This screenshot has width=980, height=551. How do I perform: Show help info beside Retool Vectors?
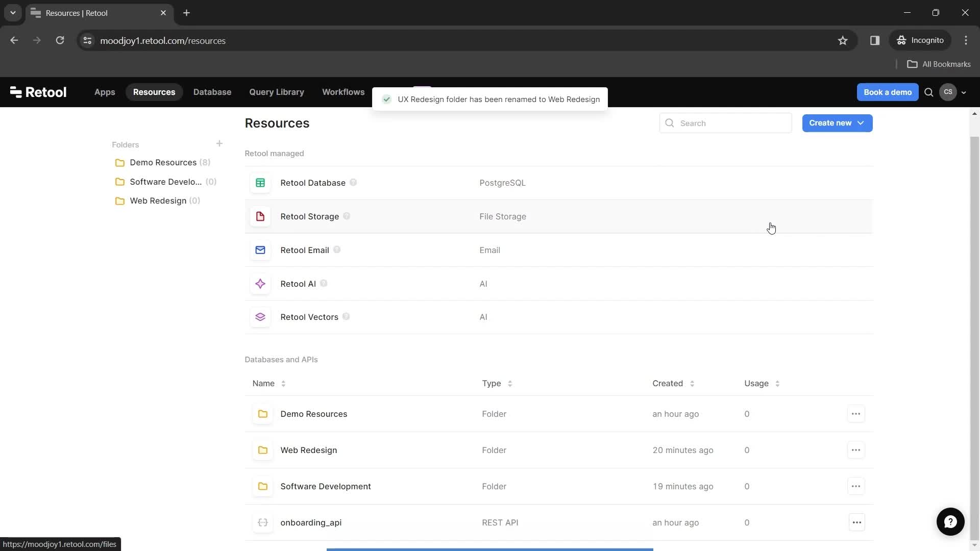coord(346,317)
